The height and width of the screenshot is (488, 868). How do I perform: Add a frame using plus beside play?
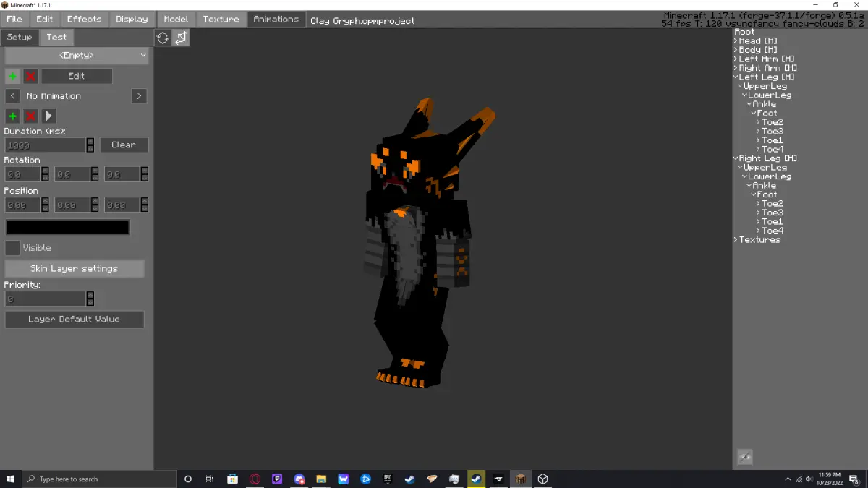pyautogui.click(x=12, y=116)
